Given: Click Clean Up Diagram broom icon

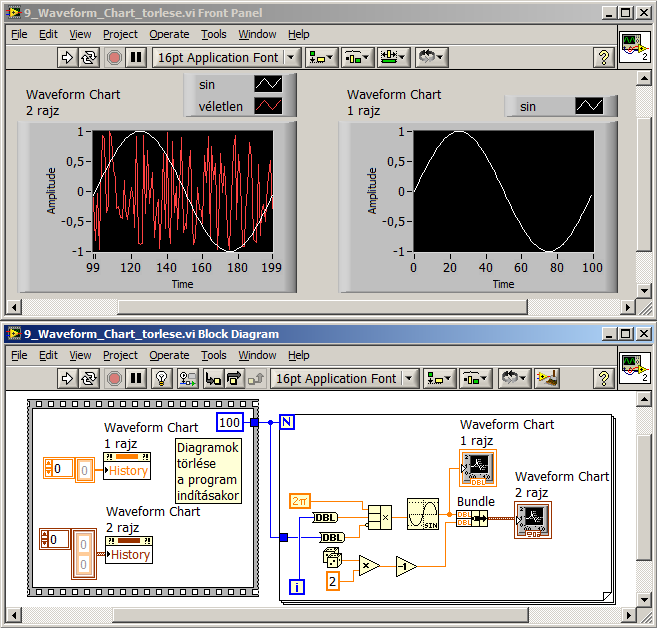Looking at the screenshot, I should coord(548,378).
